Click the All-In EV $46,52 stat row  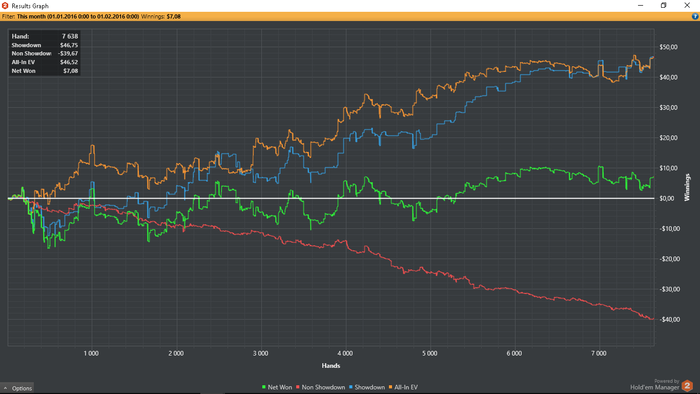tap(45, 62)
